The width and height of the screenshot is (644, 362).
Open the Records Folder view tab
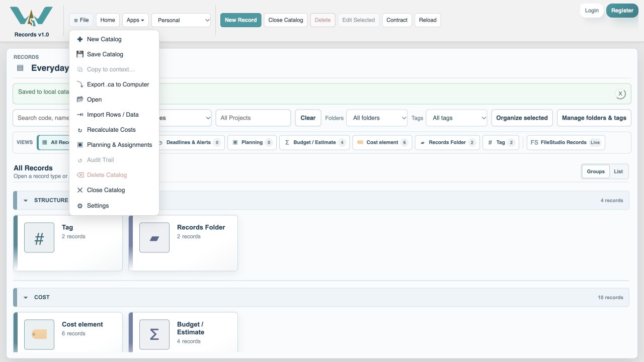(x=447, y=142)
